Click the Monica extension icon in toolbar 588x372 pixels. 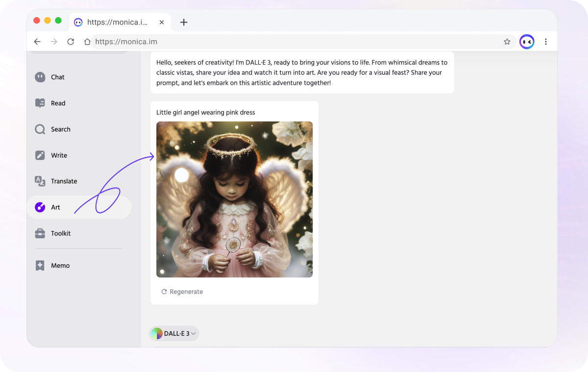[527, 42]
